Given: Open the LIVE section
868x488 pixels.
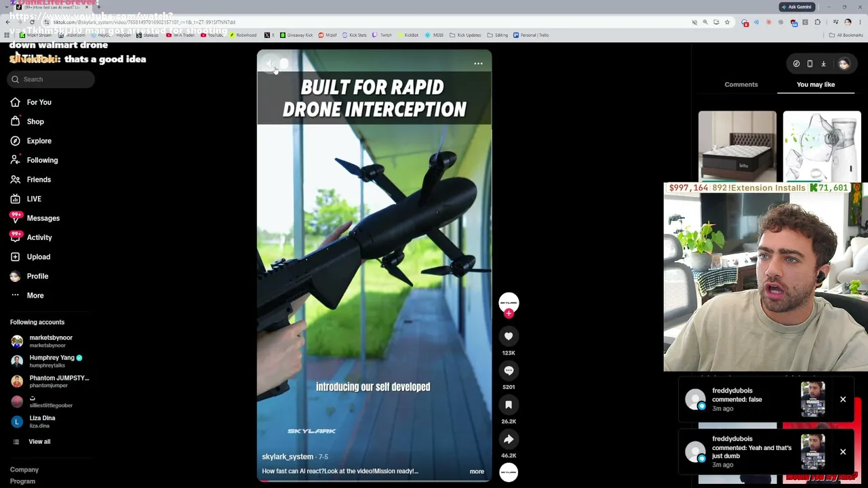Looking at the screenshot, I should pos(34,199).
